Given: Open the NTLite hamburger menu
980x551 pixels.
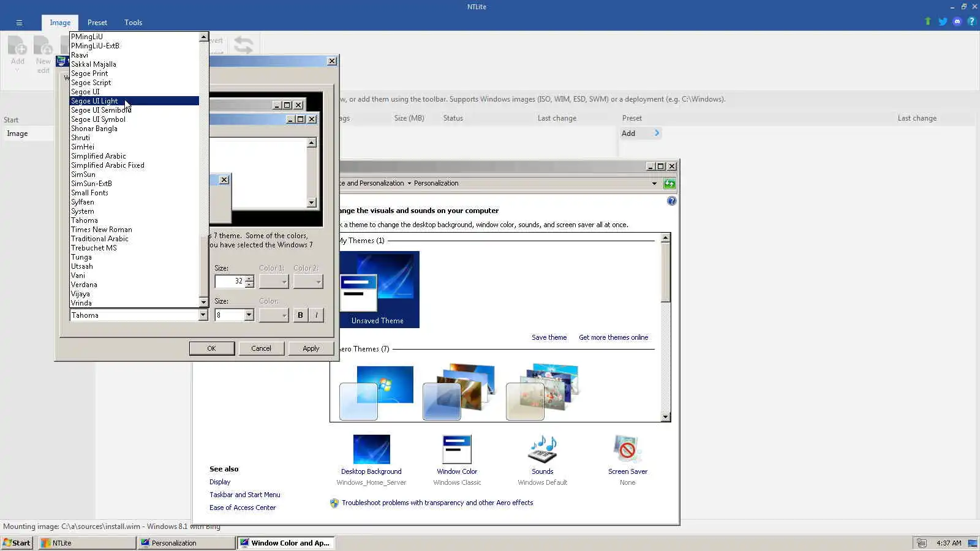Looking at the screenshot, I should tap(19, 23).
